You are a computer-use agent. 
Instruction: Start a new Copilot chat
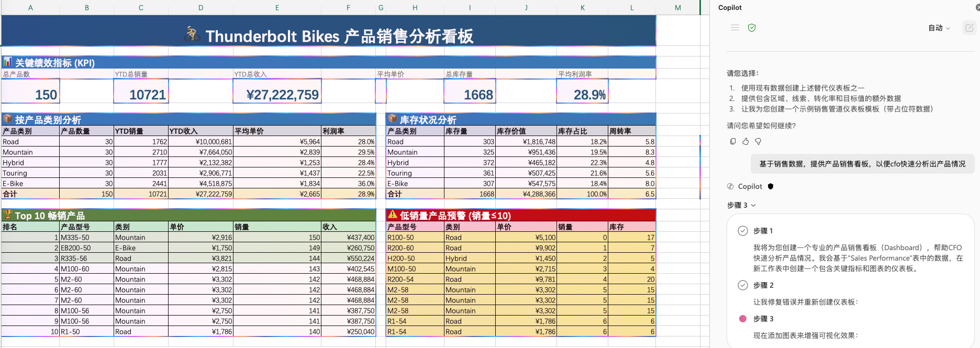(970, 28)
